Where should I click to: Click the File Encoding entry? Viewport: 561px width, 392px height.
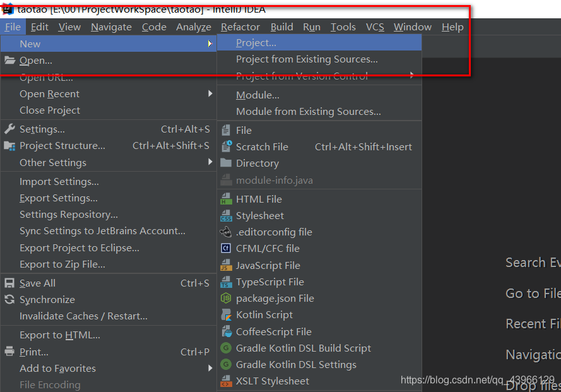(x=109, y=385)
